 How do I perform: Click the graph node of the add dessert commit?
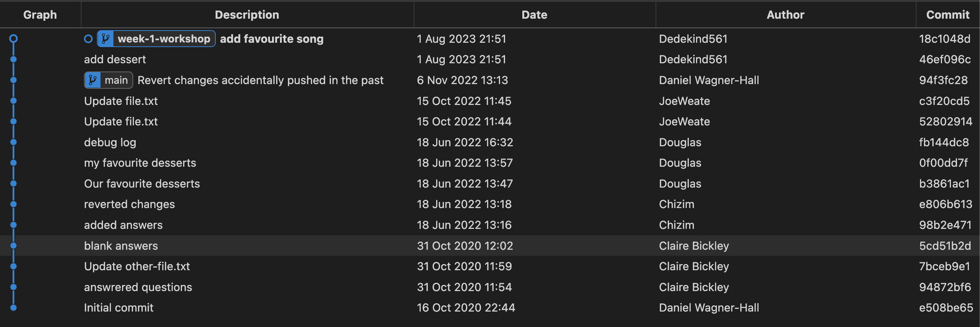pyautogui.click(x=13, y=59)
